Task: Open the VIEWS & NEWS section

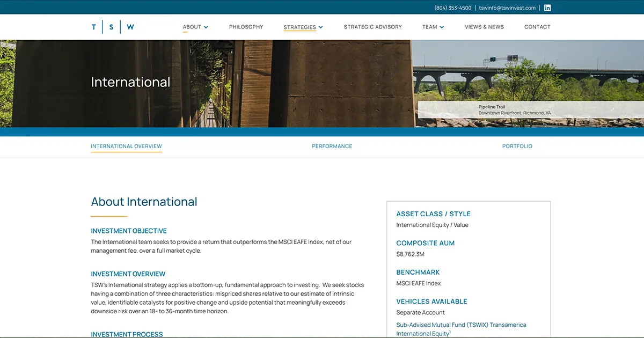Action: coord(484,26)
